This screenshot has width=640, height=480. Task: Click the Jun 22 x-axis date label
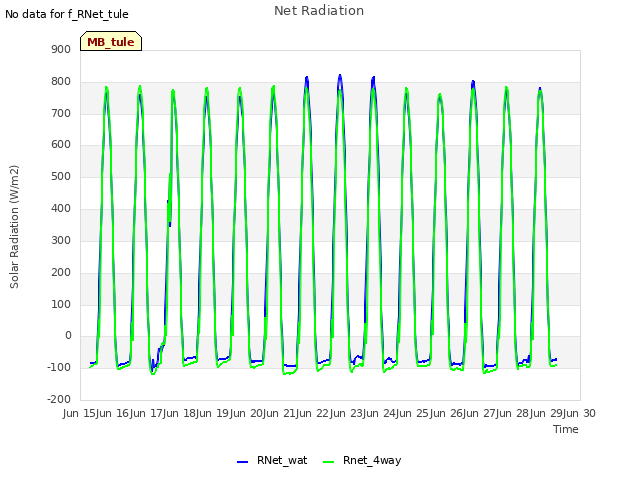[313, 413]
